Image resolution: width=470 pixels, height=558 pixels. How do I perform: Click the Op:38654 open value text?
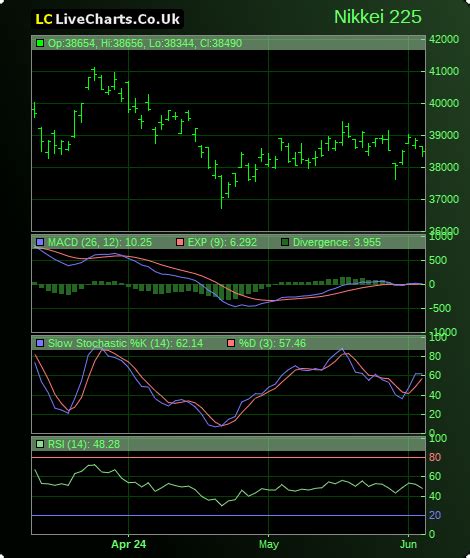(x=72, y=43)
